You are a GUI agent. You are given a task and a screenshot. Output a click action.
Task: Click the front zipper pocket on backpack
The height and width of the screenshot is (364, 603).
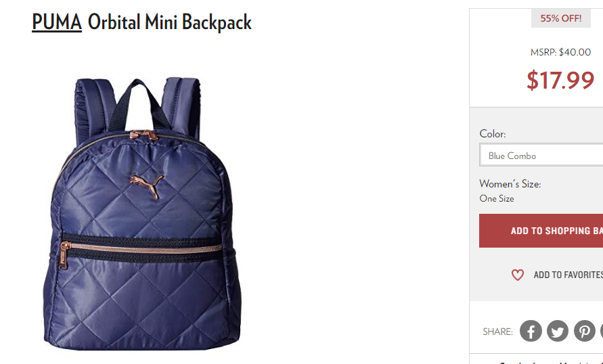[x=142, y=248]
